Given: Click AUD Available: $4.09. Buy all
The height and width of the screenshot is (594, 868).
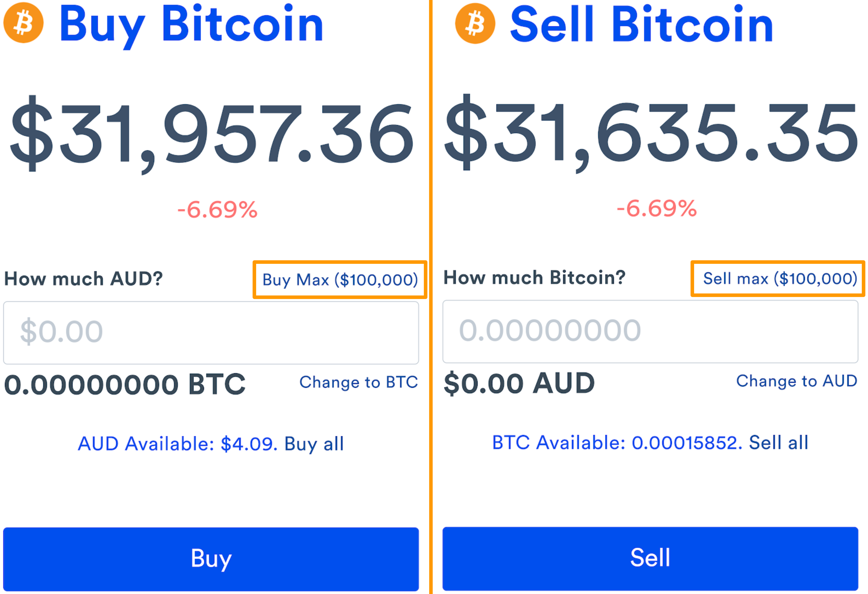Looking at the screenshot, I should click(x=211, y=444).
